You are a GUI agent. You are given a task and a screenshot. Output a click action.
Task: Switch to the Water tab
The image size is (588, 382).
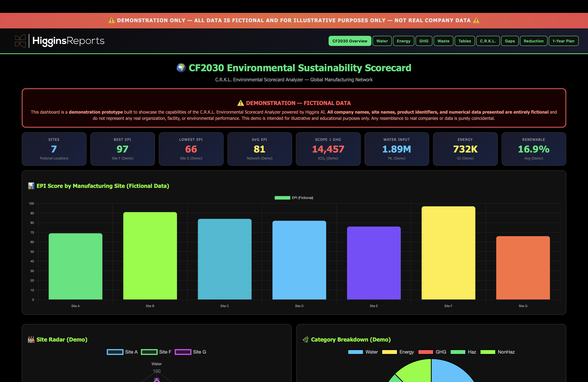[x=382, y=41]
